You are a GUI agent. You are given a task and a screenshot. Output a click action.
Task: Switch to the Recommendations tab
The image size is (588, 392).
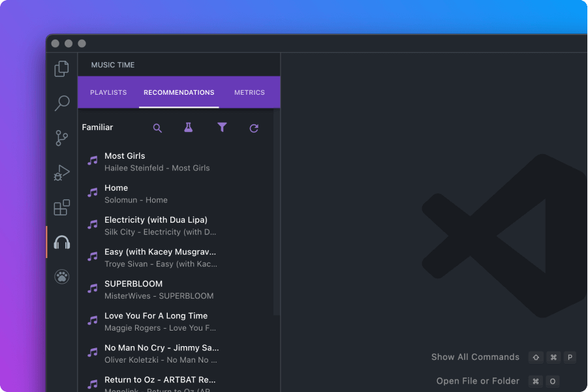coord(179,92)
